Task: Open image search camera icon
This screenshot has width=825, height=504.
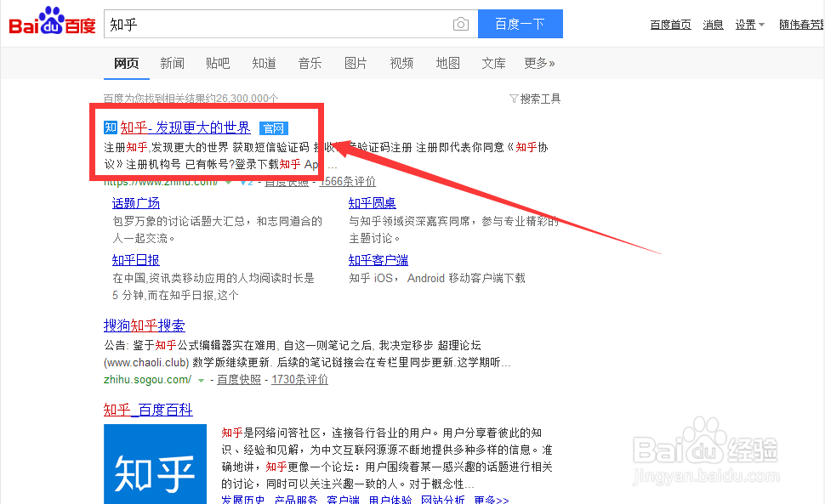Action: pyautogui.click(x=460, y=24)
